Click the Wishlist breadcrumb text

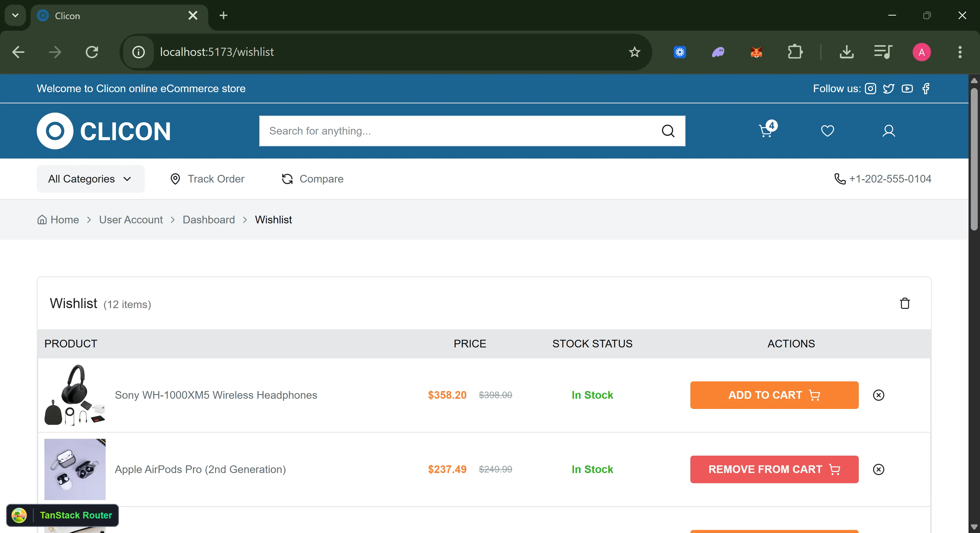pyautogui.click(x=273, y=220)
